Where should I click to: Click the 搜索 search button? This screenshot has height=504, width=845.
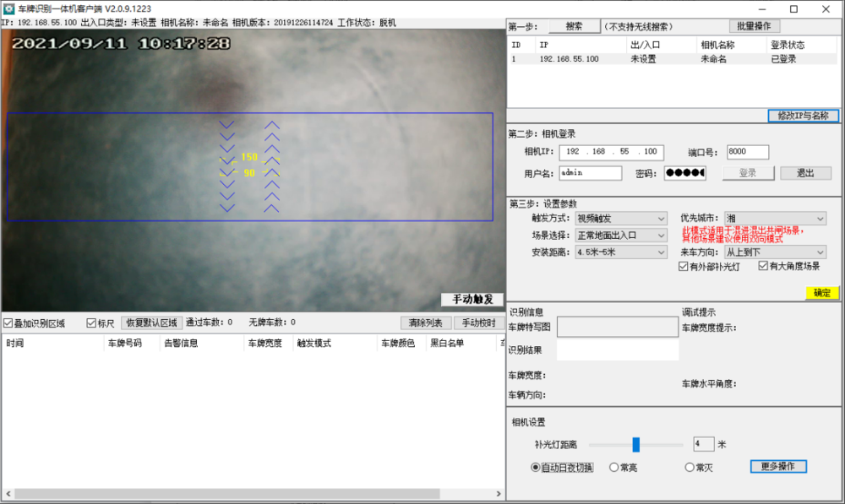pos(575,26)
